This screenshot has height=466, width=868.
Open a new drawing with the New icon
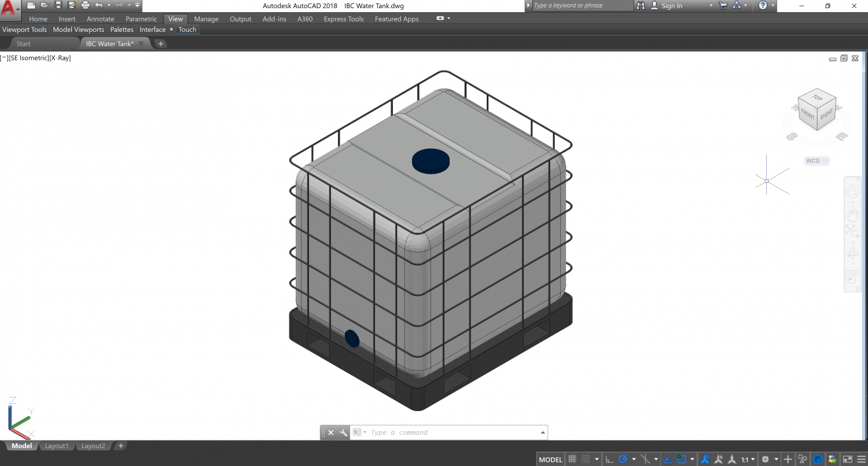pyautogui.click(x=31, y=5)
